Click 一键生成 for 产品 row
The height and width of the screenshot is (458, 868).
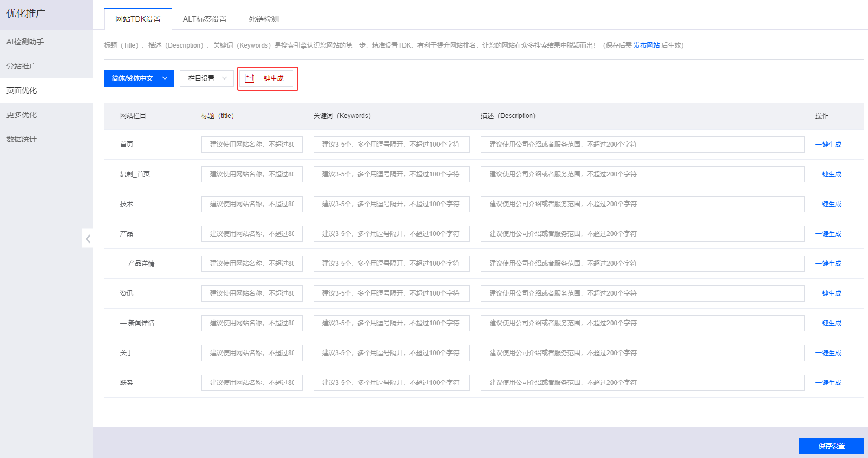click(828, 234)
